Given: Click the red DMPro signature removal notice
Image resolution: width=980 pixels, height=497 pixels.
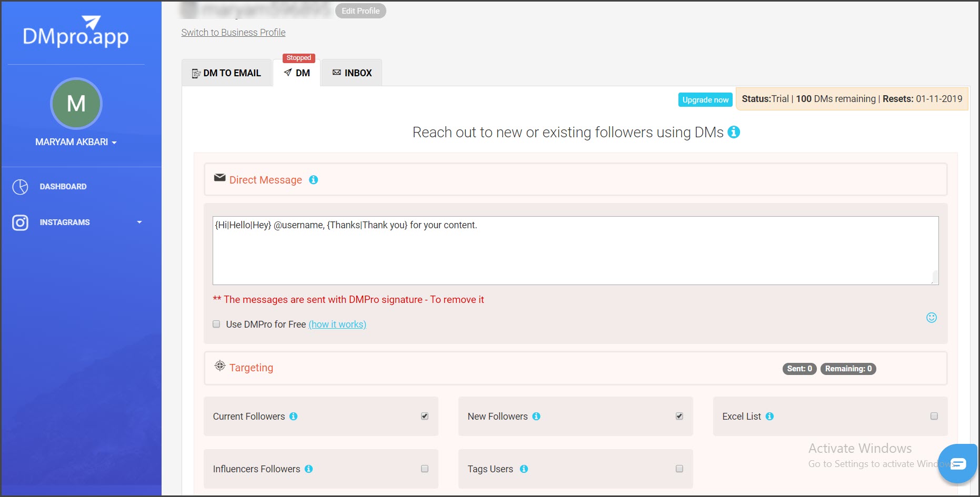Looking at the screenshot, I should 348,300.
